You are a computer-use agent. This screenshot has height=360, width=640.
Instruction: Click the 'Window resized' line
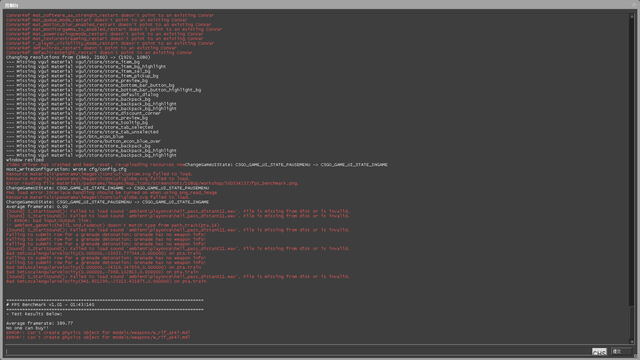(x=24, y=160)
